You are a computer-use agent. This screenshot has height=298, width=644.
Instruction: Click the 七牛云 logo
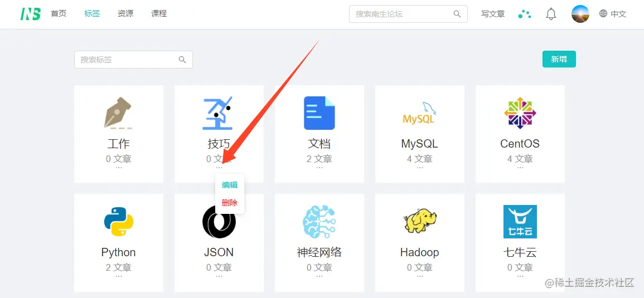[520, 222]
